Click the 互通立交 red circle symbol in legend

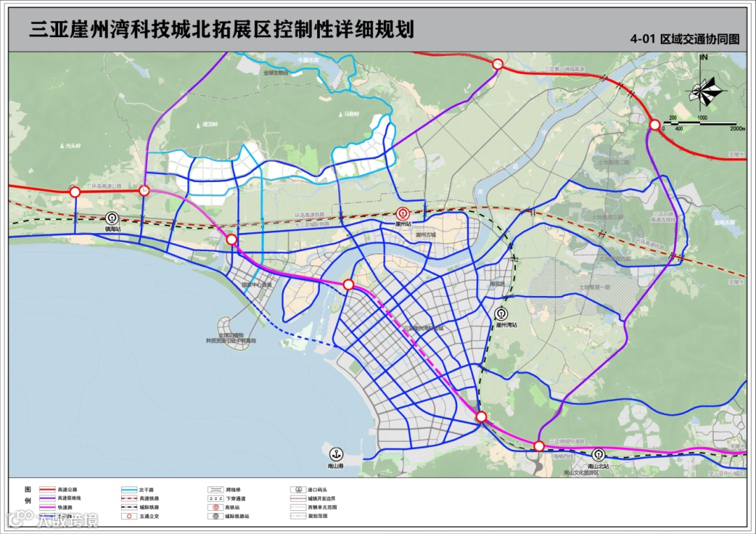point(129,517)
